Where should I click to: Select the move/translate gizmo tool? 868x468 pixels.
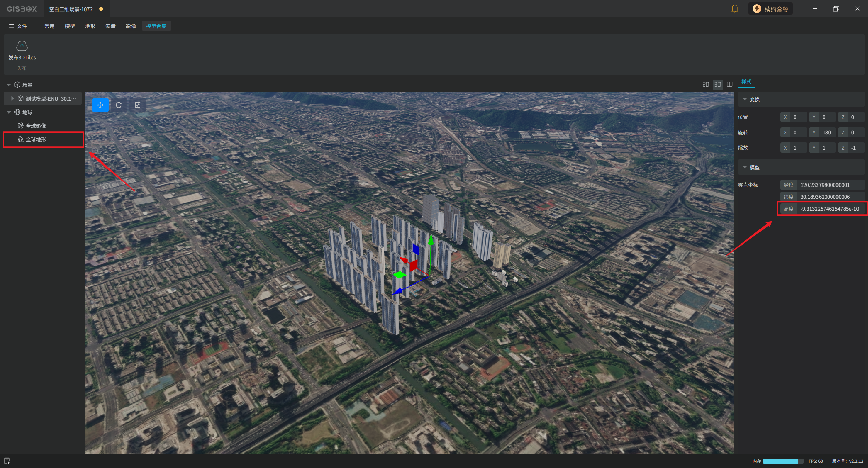pyautogui.click(x=100, y=105)
